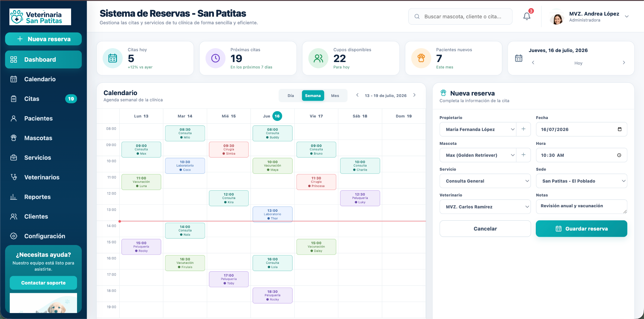Open the Hora clock picker icon
Screen dimensions: 644x319
click(619, 155)
